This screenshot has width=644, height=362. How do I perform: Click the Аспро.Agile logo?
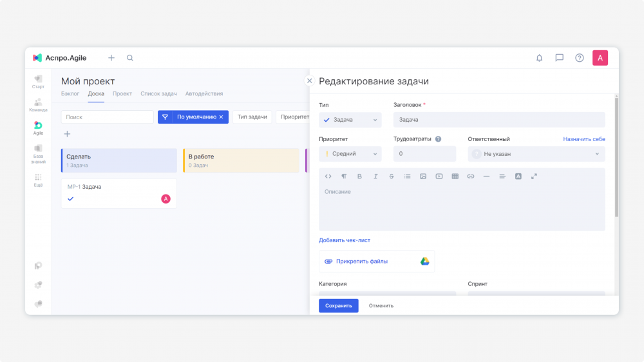click(x=59, y=58)
